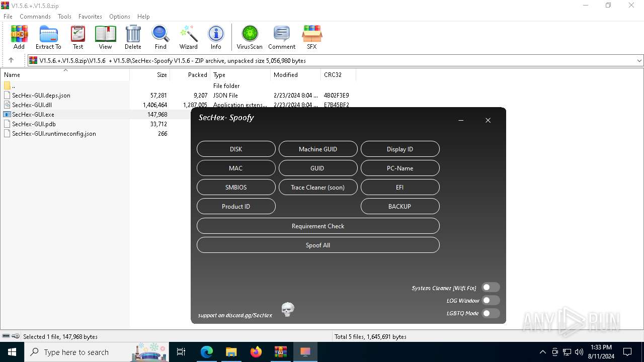
Task: Click volume icon in system tray
Action: point(579,352)
